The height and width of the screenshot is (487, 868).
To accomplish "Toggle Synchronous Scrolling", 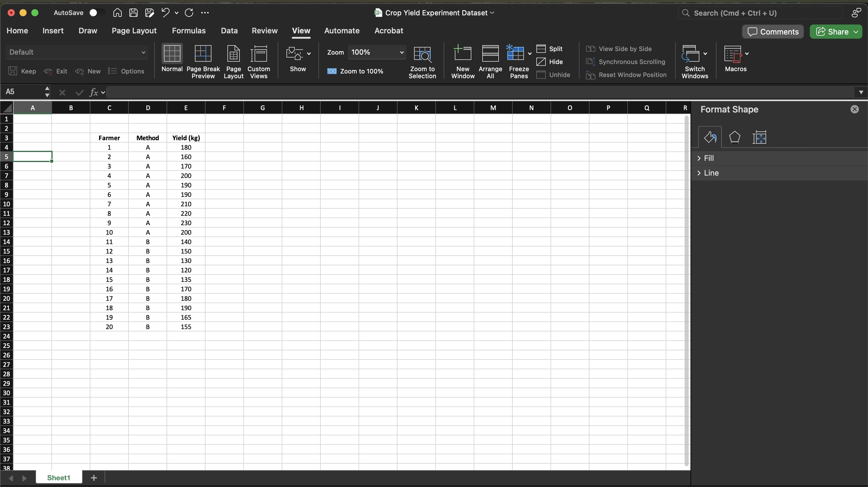I will (627, 62).
